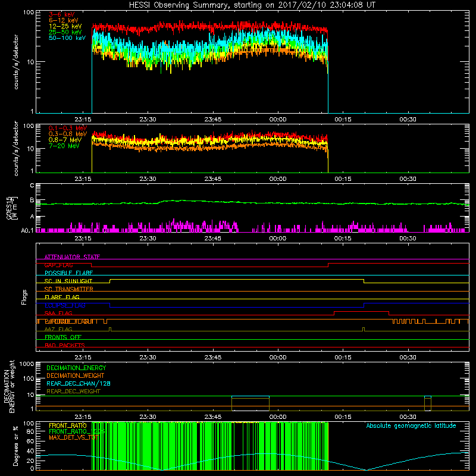
Task: Select the olive AAZ_FLAG label
Action: pyautogui.click(x=58, y=329)
